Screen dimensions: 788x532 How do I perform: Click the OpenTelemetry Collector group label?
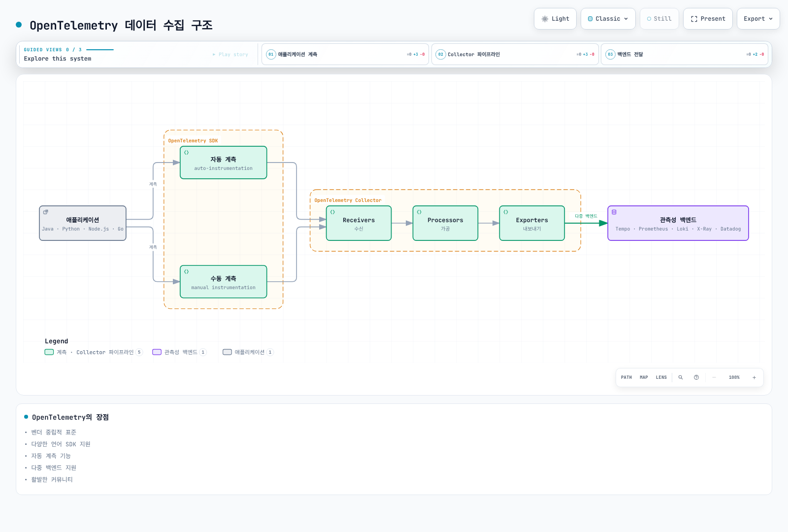click(348, 200)
